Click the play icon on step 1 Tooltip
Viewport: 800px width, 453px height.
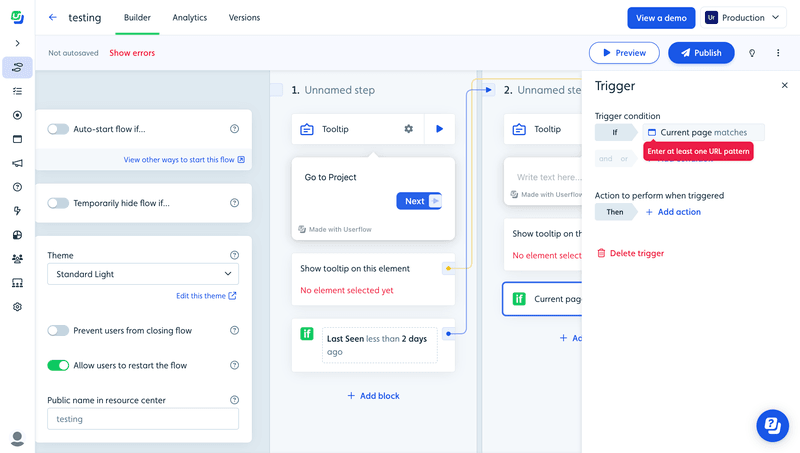click(439, 129)
